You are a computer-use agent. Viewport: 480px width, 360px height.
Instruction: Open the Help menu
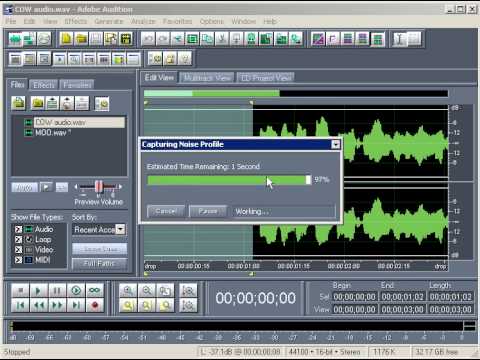click(x=270, y=21)
